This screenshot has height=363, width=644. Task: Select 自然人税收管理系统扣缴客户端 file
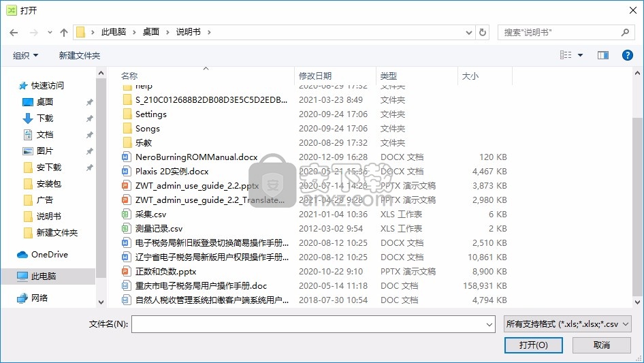[212, 300]
